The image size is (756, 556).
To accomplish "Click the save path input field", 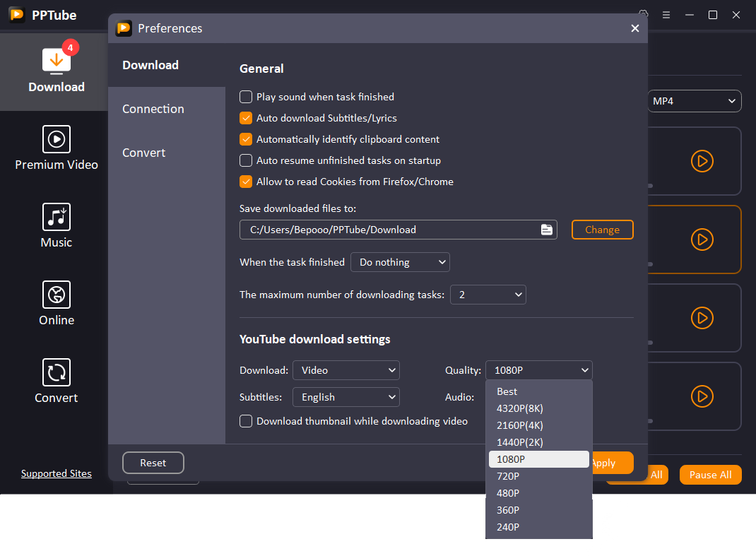I will [389, 230].
